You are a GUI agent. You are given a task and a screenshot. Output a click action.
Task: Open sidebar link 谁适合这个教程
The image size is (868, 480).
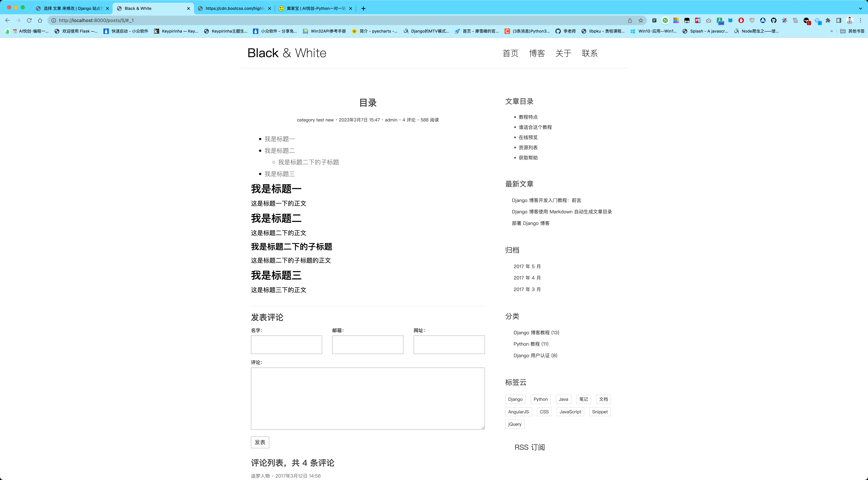(x=535, y=127)
